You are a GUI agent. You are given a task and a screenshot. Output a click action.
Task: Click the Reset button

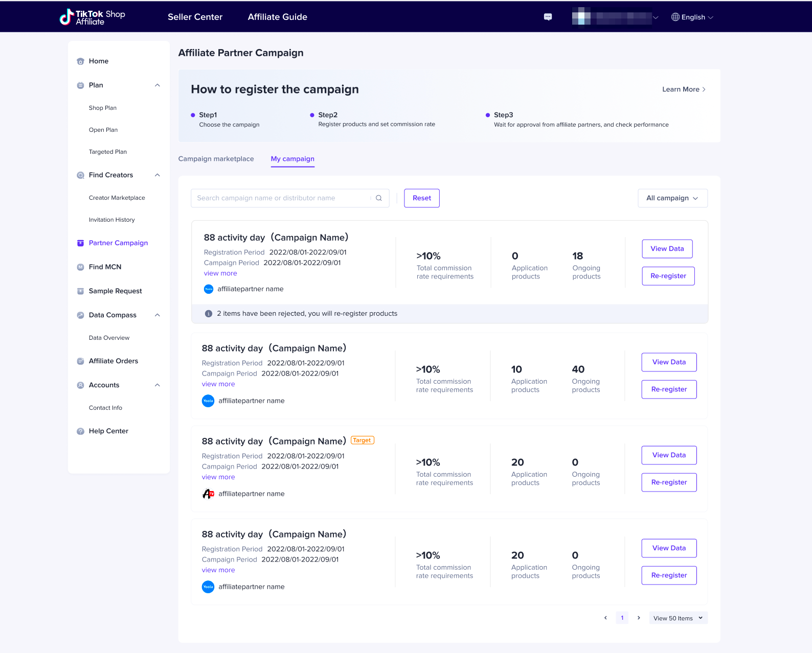tap(422, 198)
